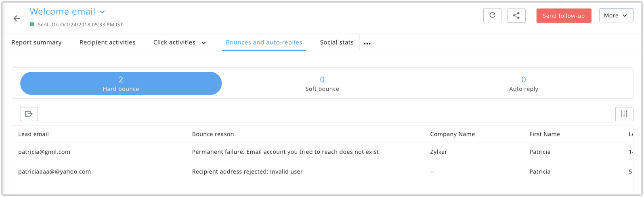Click the patriciaaaa@@yahoo.com lead row
This screenshot has height=197, width=644.
(55, 172)
